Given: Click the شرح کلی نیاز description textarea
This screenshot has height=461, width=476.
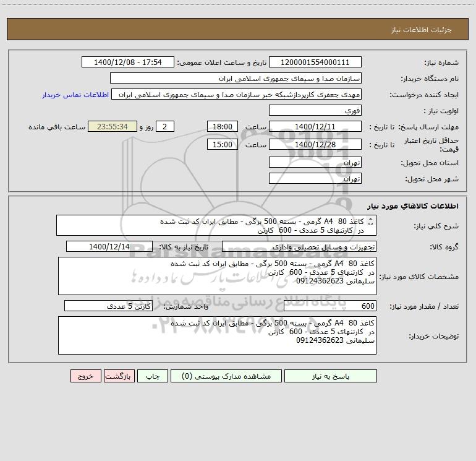Looking at the screenshot, I should (x=216, y=225).
